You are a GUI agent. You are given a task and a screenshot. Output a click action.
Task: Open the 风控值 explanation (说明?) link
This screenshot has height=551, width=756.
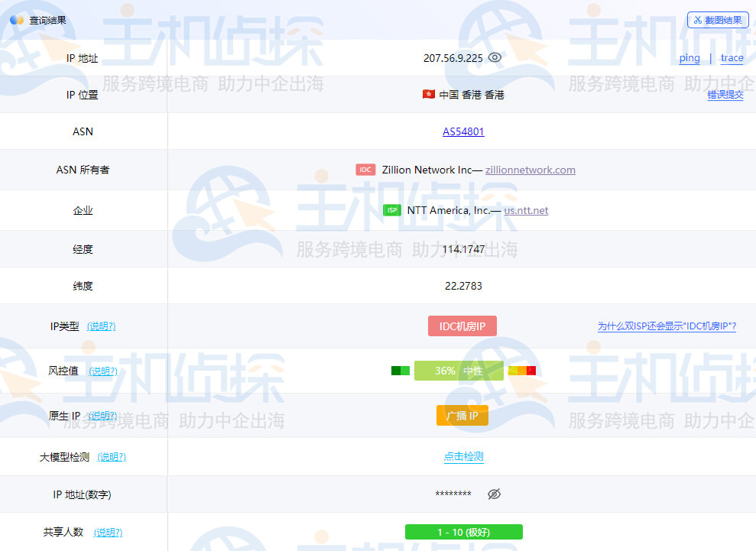click(103, 371)
